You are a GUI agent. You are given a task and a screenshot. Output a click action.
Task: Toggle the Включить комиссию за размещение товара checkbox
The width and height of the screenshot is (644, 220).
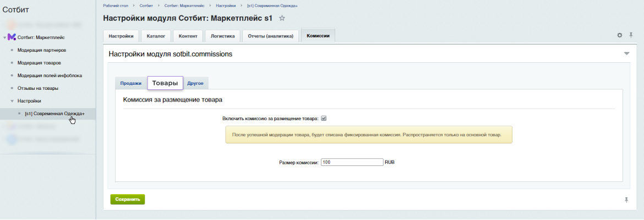click(324, 119)
